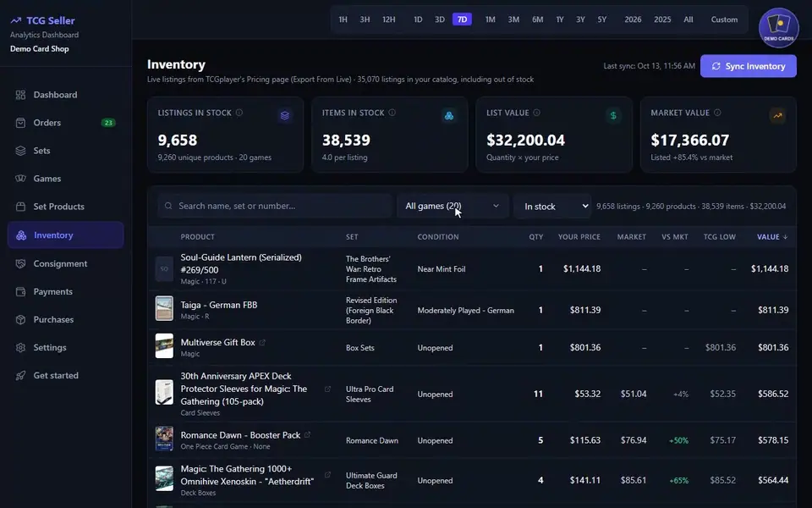Select the 3Y time range
The height and width of the screenshot is (508, 812).
[580, 19]
